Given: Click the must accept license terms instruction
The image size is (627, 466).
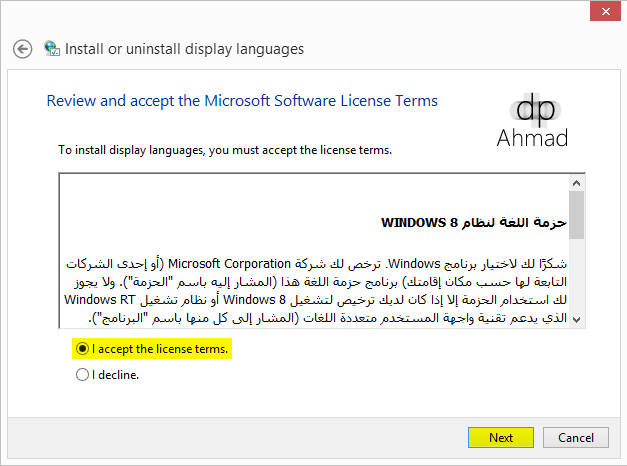Looking at the screenshot, I should click(x=224, y=150).
